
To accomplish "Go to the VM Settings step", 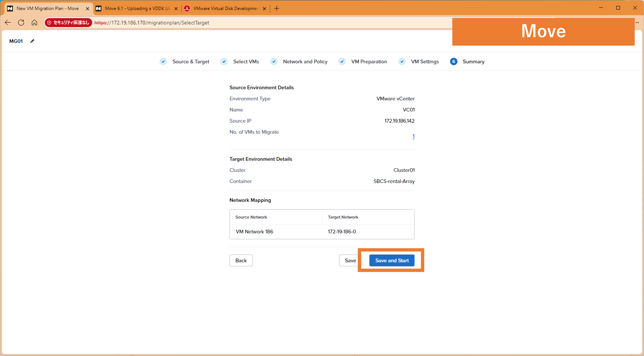I will tap(425, 62).
